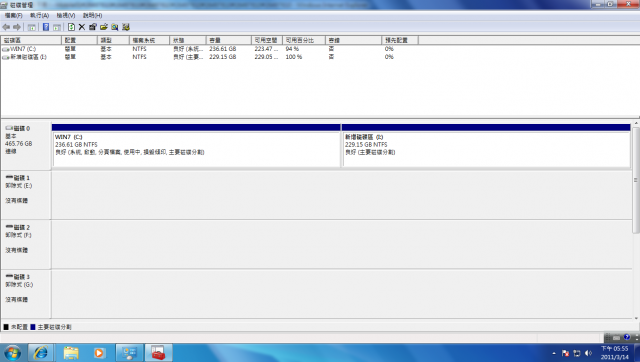The height and width of the screenshot is (362, 640).
Task: Open Properties with the checkmark sheet icon
Action: tap(93, 27)
